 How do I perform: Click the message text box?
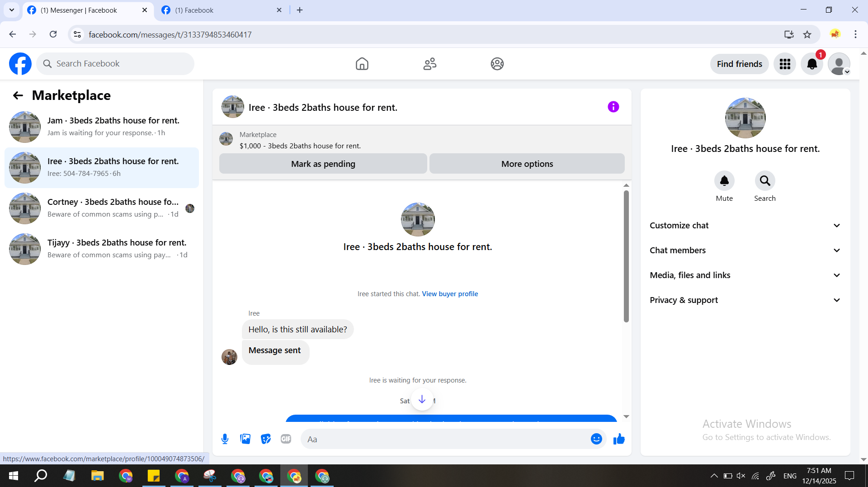453,439
